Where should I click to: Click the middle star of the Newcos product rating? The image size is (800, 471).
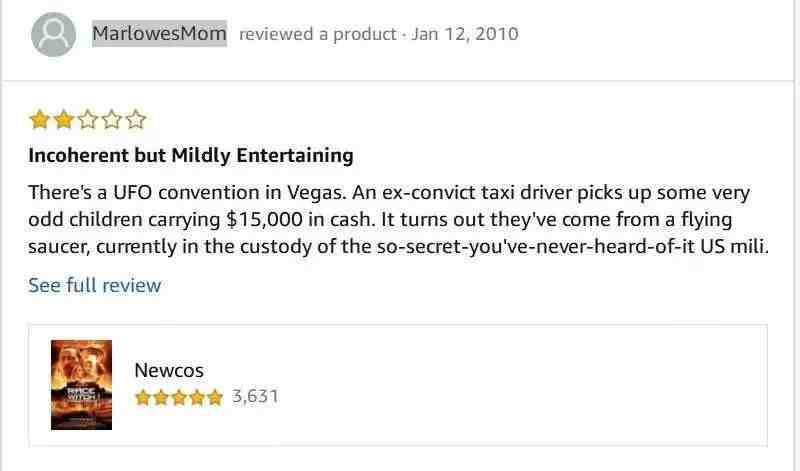tap(179, 397)
